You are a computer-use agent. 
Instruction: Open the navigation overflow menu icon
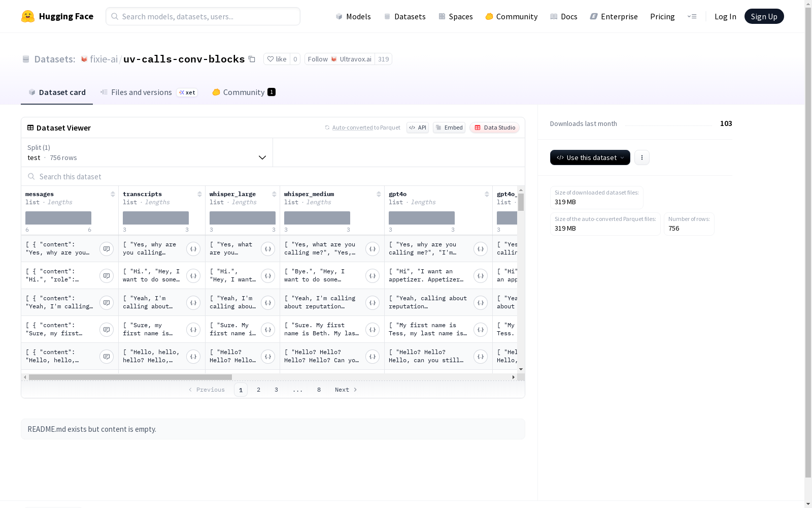click(x=692, y=16)
